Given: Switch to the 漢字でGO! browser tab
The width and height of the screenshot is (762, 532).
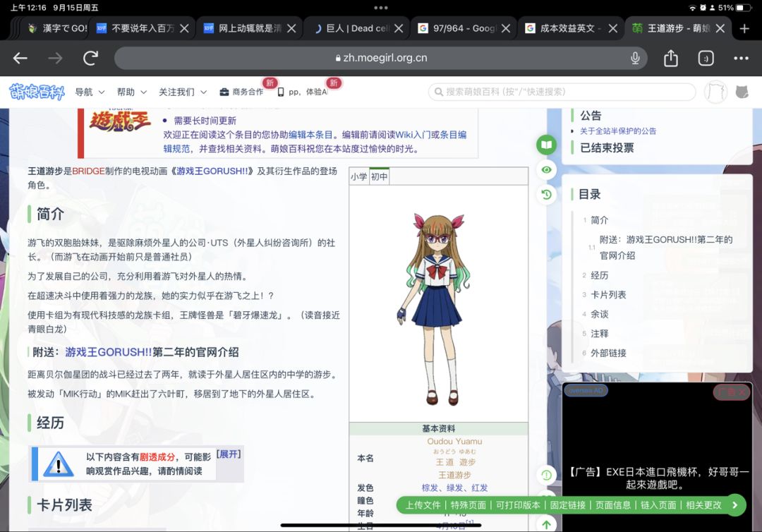Looking at the screenshot, I should point(57,28).
